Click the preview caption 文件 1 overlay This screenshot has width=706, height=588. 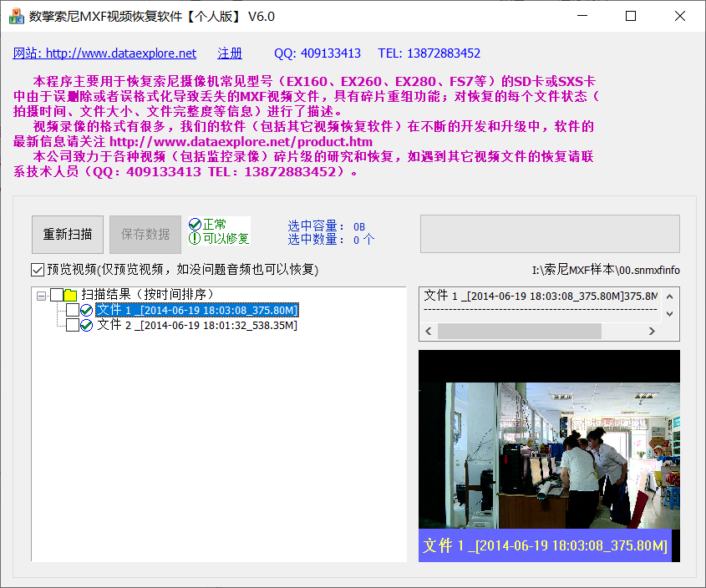coord(545,545)
